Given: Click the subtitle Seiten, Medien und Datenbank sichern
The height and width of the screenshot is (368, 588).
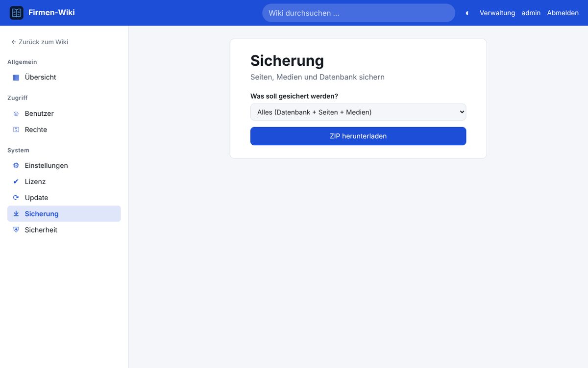Looking at the screenshot, I should pos(318,78).
